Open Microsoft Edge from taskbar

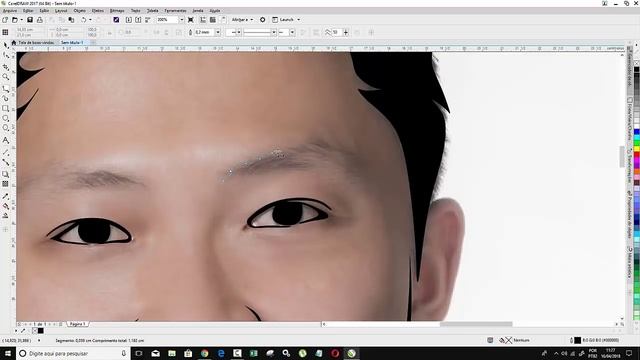(x=221, y=353)
